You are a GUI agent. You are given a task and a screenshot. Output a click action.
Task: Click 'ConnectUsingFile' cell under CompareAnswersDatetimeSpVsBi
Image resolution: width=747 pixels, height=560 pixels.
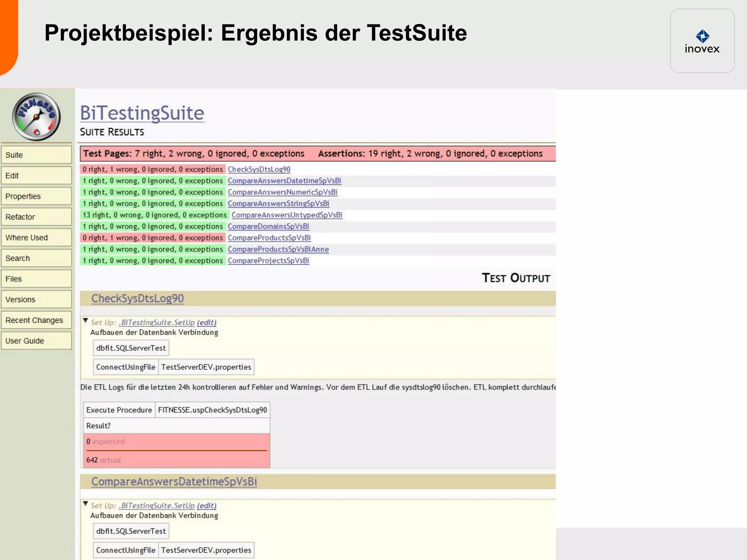click(126, 550)
